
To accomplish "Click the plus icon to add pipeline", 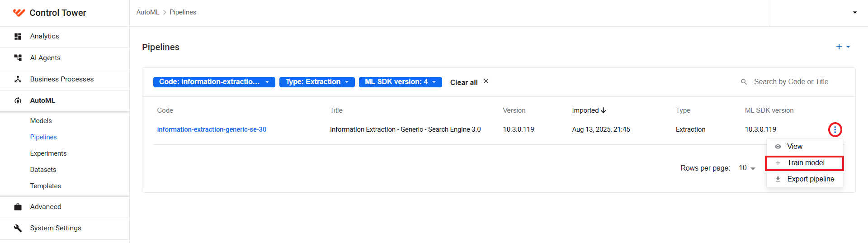I will (839, 47).
